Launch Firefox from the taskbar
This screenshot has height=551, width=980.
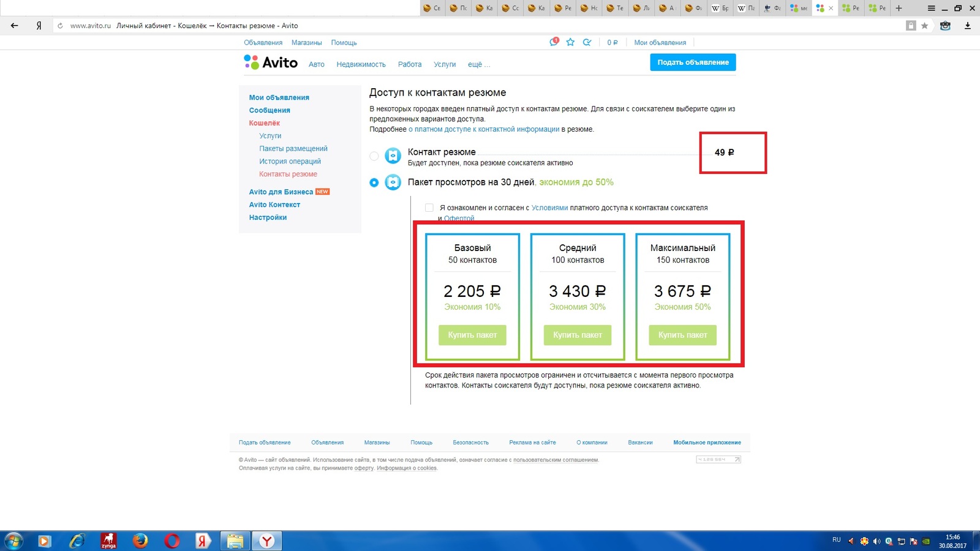point(140,541)
